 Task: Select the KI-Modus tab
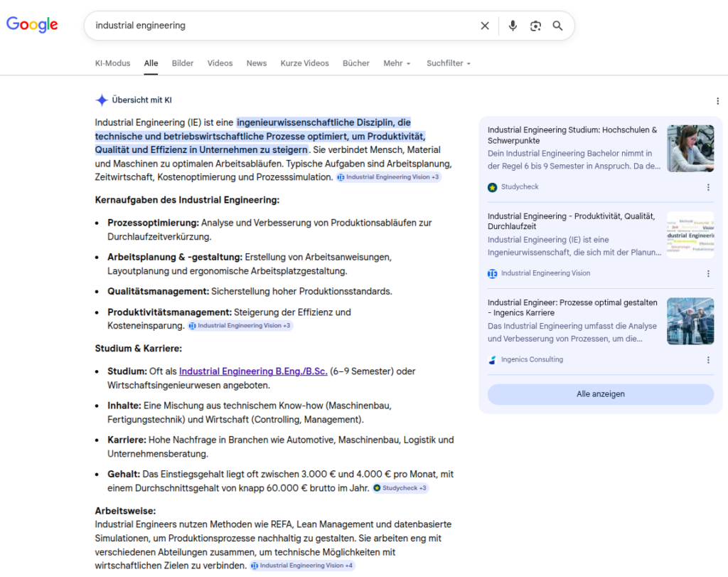[x=112, y=63]
